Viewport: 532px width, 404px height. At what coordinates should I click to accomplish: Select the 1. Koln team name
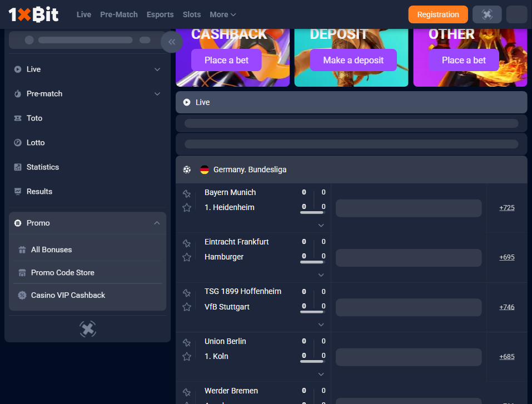click(x=216, y=356)
